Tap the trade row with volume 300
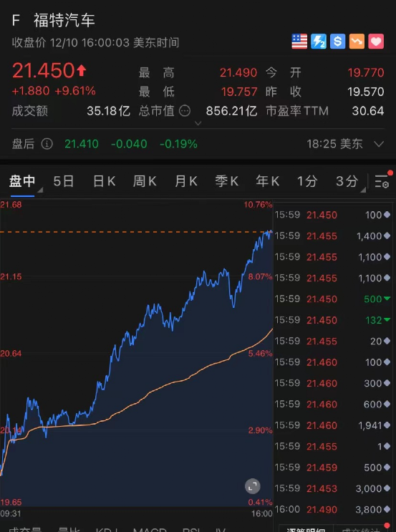 click(332, 383)
